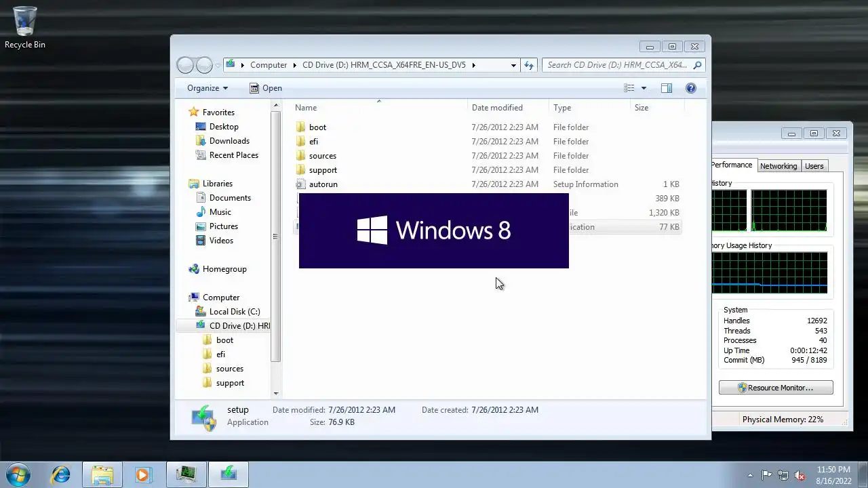Viewport: 868px width, 488px height.
Task: Select the boot folder in the navigation tree
Action: 224,340
